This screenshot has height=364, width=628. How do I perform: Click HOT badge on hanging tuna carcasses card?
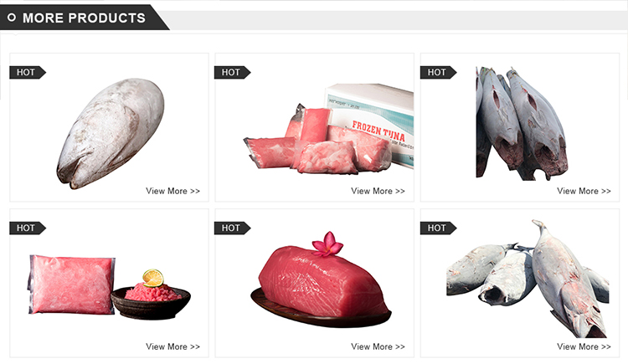point(438,73)
